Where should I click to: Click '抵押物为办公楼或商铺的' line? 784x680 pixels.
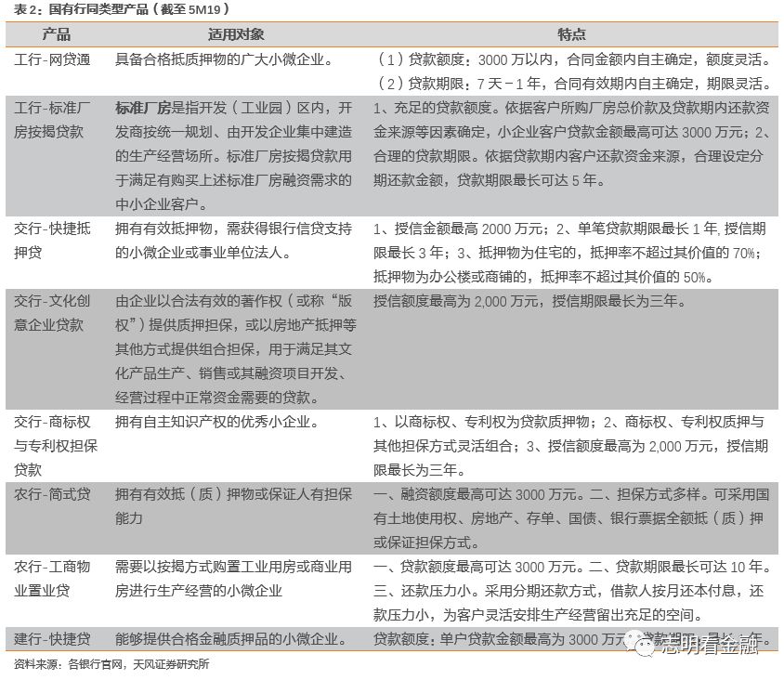[x=450, y=277]
